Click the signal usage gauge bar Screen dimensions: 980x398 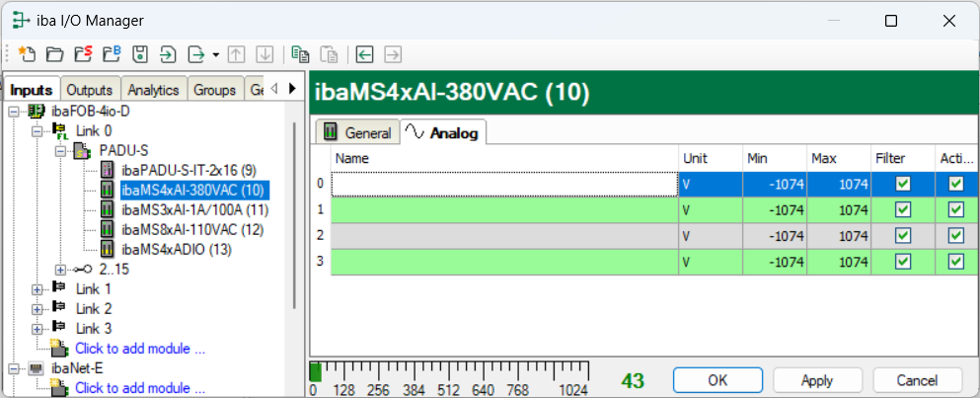[x=449, y=373]
